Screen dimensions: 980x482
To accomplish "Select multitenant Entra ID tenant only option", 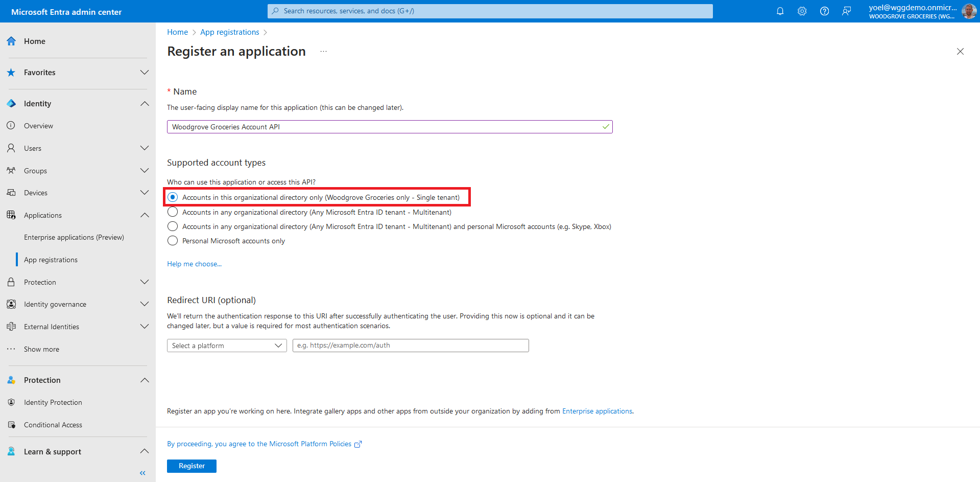I will pyautogui.click(x=173, y=212).
